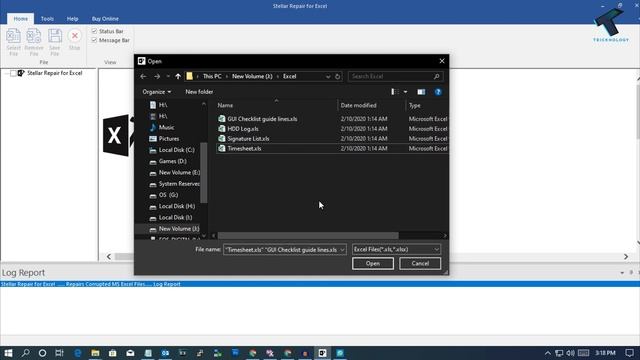Open the Excel Files type filter dropdown
This screenshot has height=360, width=640.
(x=396, y=249)
